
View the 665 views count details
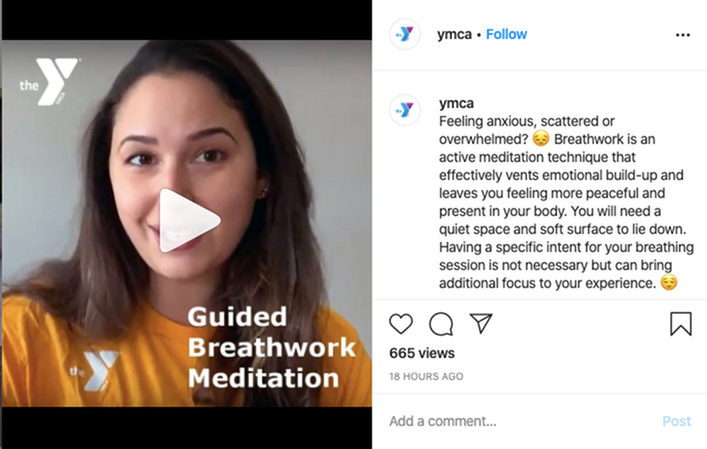(x=422, y=353)
